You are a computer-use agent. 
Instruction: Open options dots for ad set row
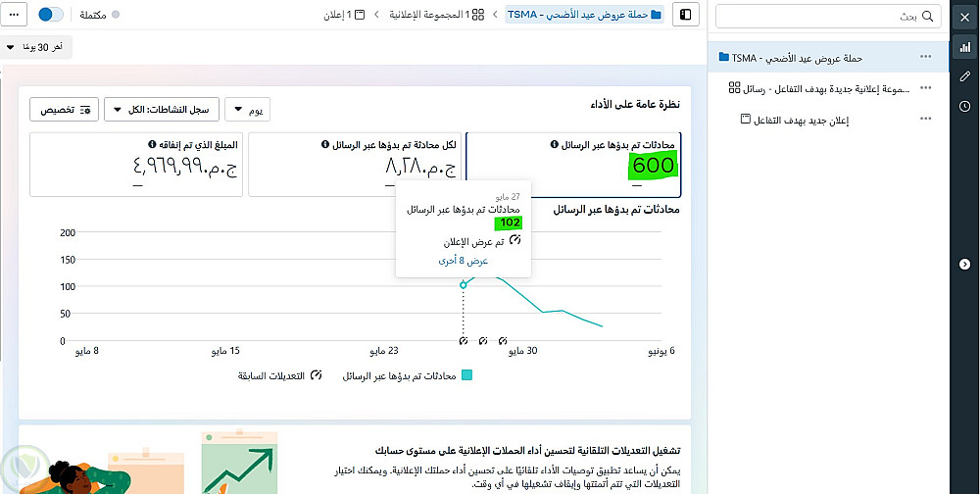pos(926,88)
